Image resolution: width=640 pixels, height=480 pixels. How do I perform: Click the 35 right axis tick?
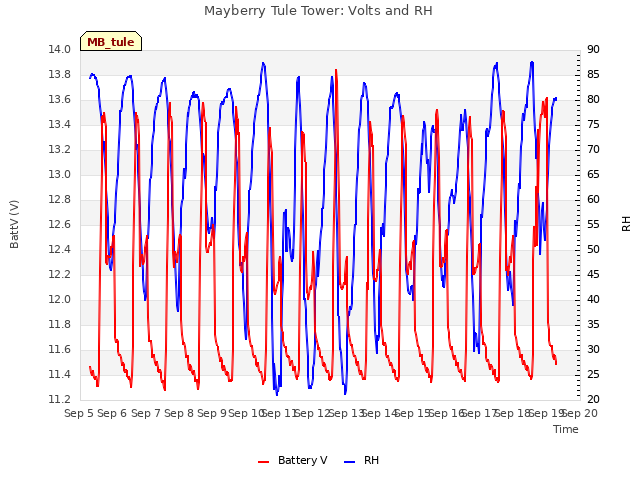click(x=593, y=324)
